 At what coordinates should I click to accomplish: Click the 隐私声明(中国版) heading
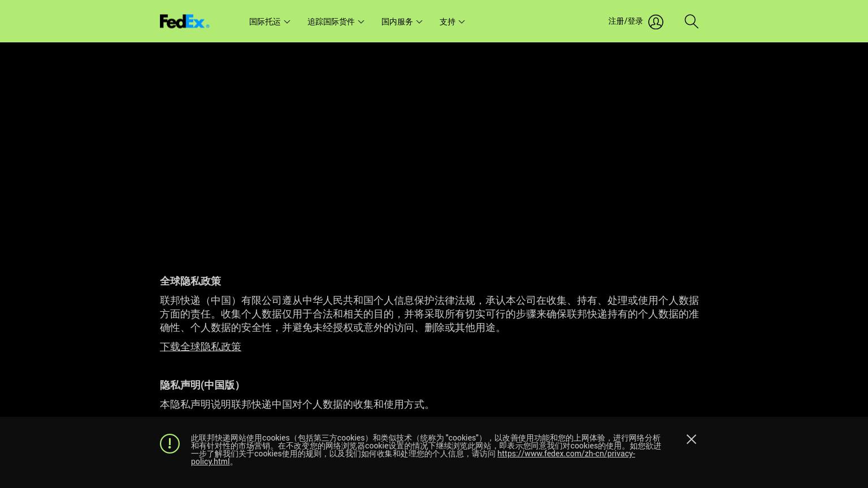pyautogui.click(x=199, y=385)
